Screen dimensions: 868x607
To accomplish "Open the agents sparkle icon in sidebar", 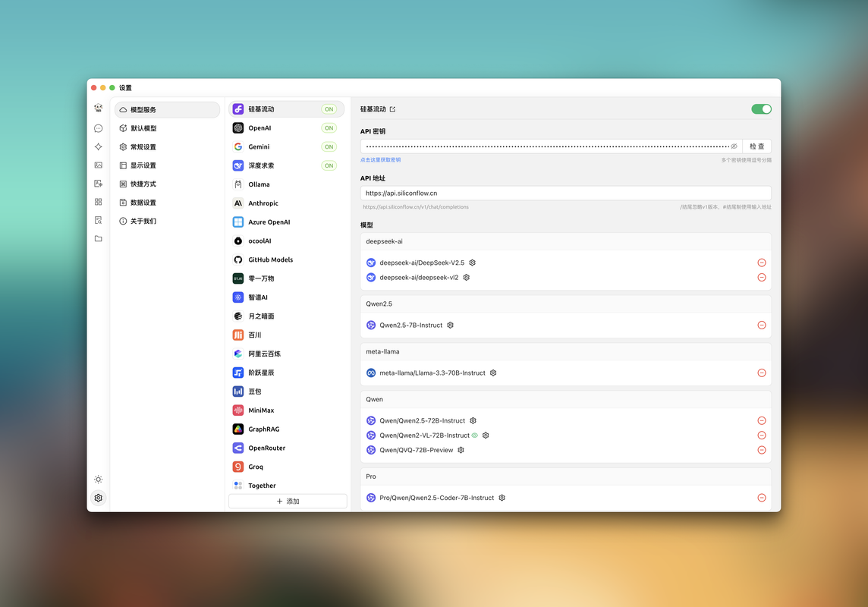I will [98, 146].
